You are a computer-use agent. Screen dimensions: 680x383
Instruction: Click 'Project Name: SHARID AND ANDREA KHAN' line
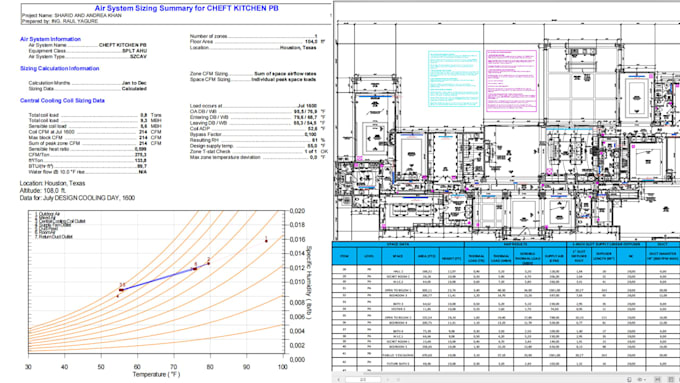tap(72, 16)
